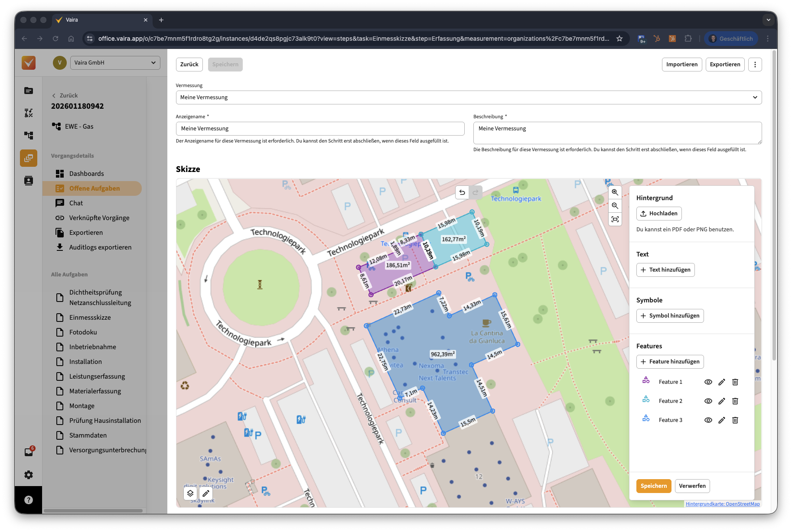Click the Anzeigename input field
Image resolution: width=792 pixels, height=532 pixels.
320,129
